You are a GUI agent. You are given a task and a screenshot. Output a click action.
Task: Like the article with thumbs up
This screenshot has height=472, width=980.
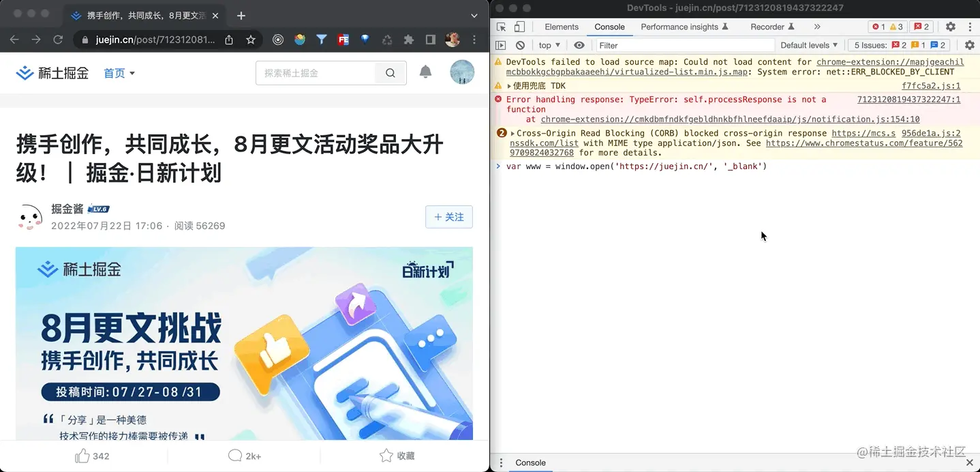[x=91, y=456]
